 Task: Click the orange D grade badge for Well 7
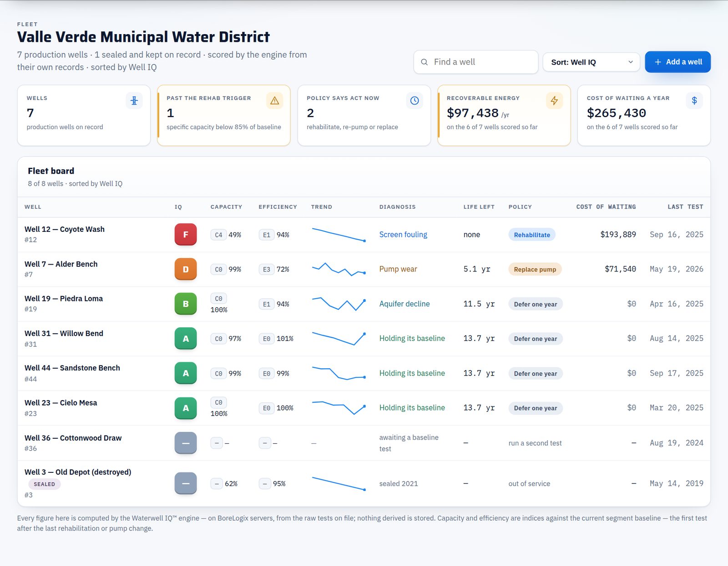coord(186,269)
